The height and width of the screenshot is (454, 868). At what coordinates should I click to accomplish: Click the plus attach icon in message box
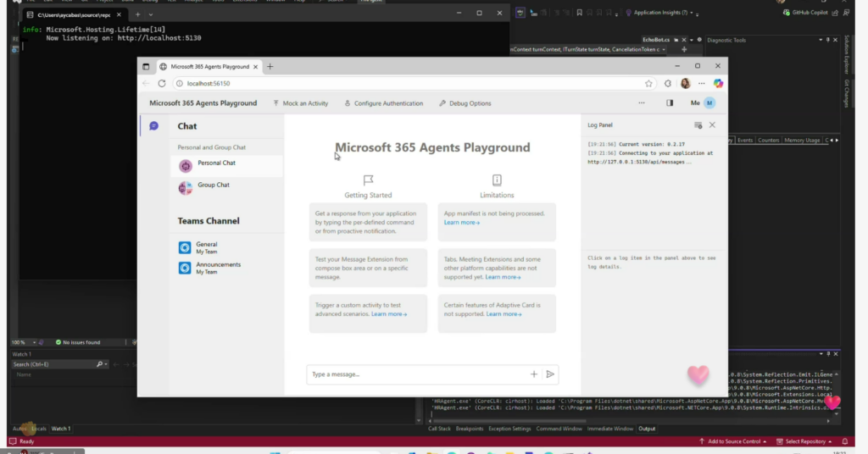pyautogui.click(x=534, y=374)
